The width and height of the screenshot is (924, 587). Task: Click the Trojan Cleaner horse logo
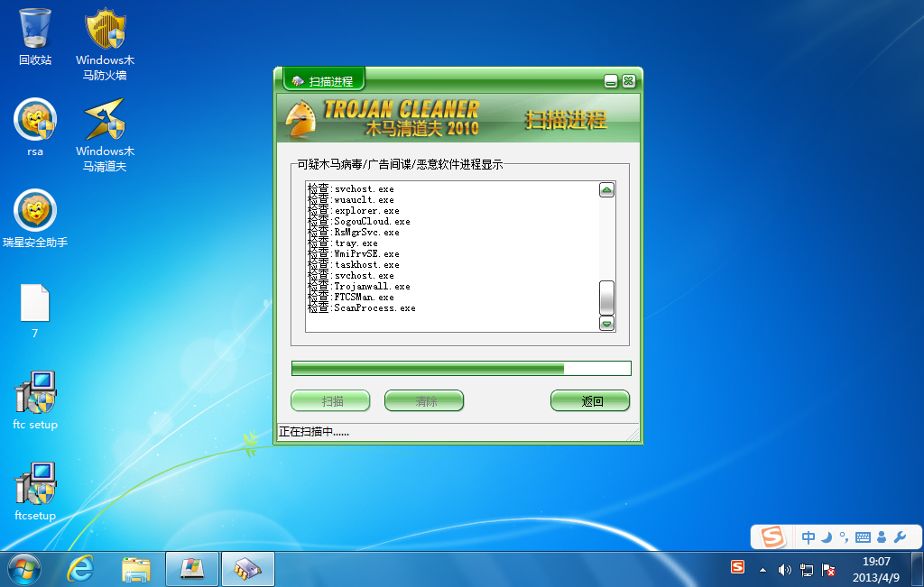pyautogui.click(x=300, y=120)
